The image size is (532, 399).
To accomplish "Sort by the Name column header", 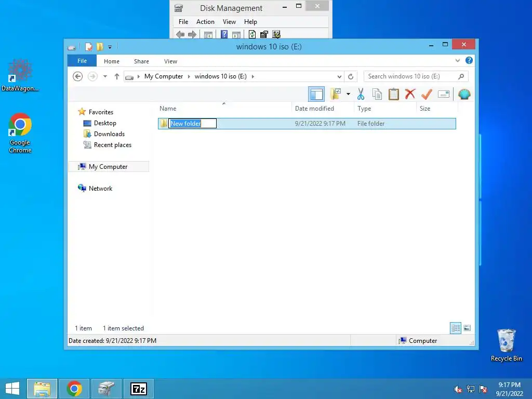I will [x=224, y=108].
